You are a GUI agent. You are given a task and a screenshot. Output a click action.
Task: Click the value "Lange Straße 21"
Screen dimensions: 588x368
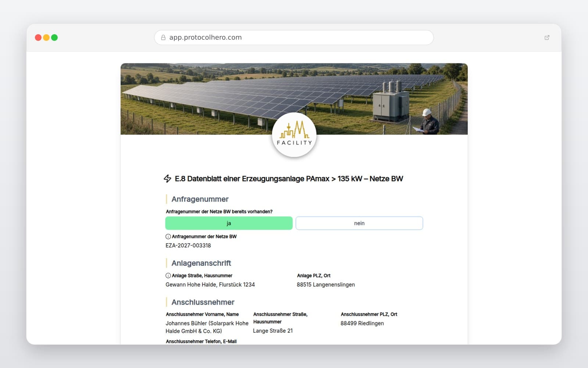pyautogui.click(x=273, y=331)
